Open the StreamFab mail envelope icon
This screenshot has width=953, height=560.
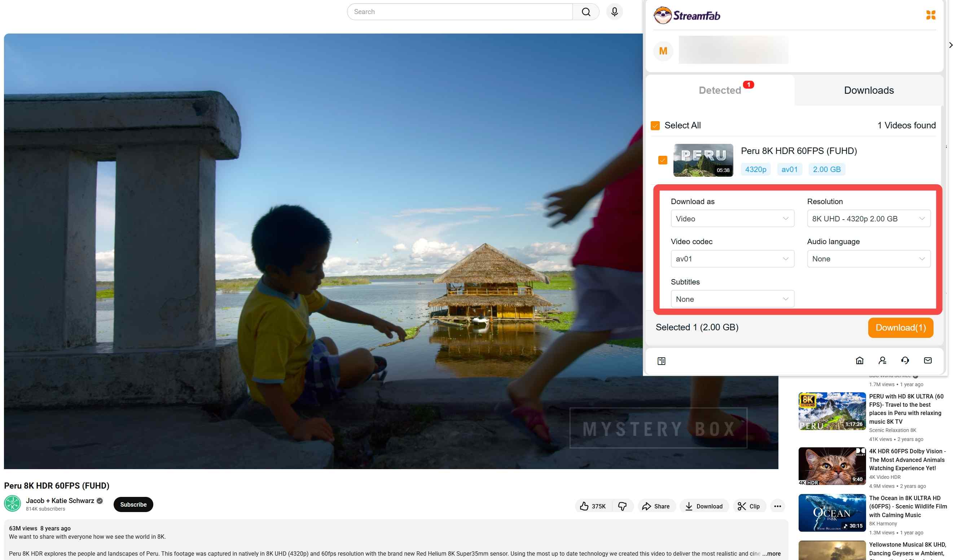click(x=927, y=360)
